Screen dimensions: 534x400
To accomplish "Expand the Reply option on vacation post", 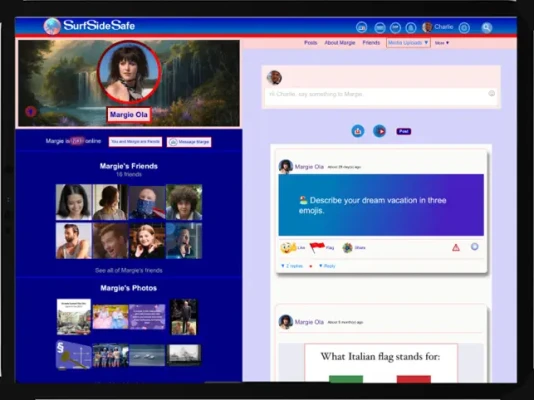I will point(327,266).
